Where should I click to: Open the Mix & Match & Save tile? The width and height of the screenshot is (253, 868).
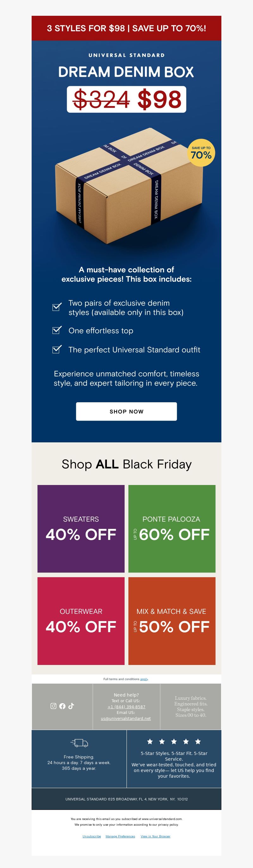click(x=172, y=621)
